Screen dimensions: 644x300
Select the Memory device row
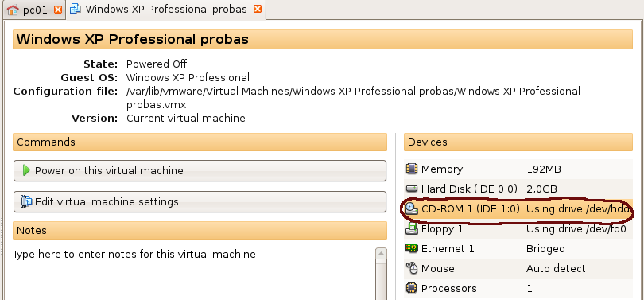click(x=518, y=169)
